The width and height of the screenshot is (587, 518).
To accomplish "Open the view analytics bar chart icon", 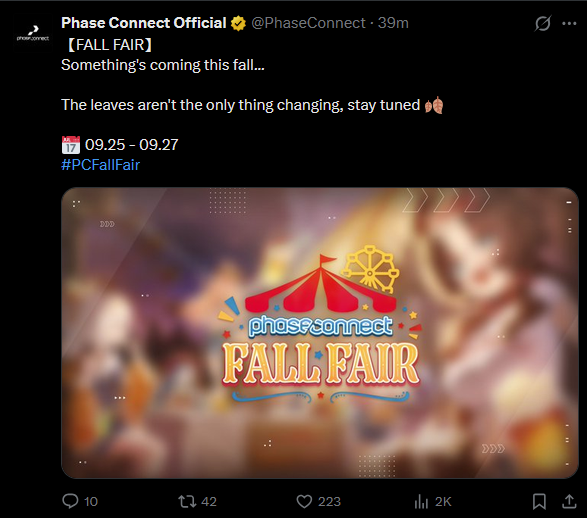I will 421,502.
